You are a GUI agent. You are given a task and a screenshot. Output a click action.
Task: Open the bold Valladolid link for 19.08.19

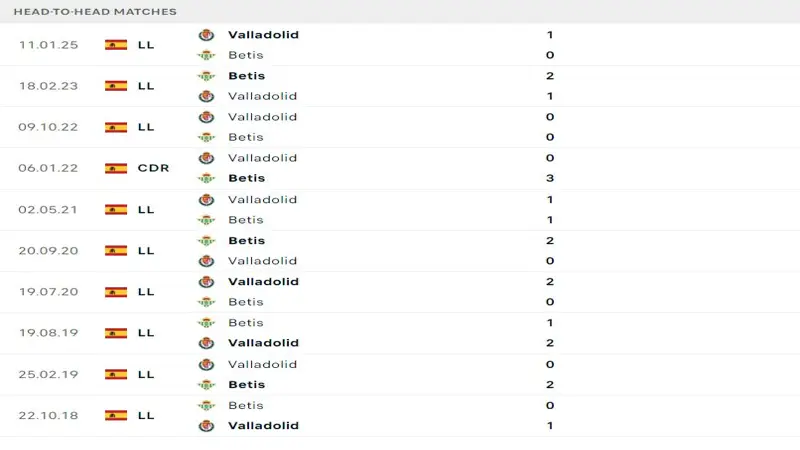263,343
